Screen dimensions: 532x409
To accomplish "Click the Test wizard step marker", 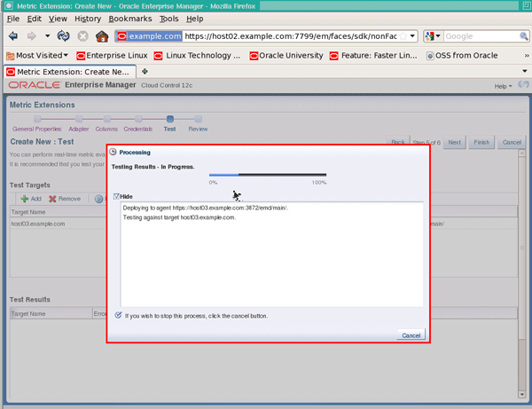I will coord(170,119).
